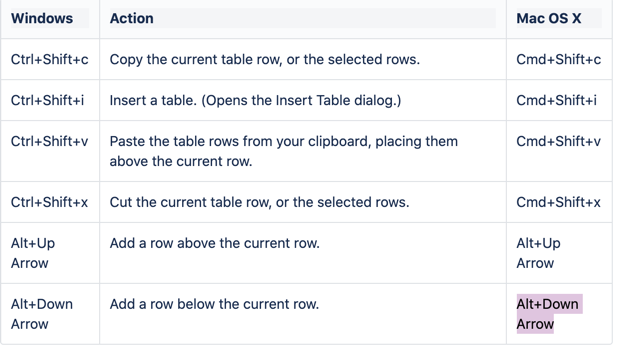Click the Ctrl+Shift+v shortcut cell

pyautogui.click(x=50, y=151)
